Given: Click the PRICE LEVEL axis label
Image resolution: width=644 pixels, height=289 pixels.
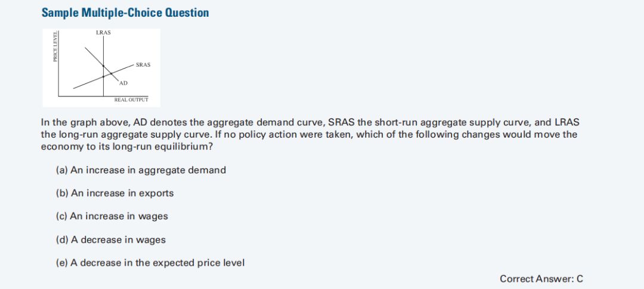Looking at the screenshot, I should [55, 46].
